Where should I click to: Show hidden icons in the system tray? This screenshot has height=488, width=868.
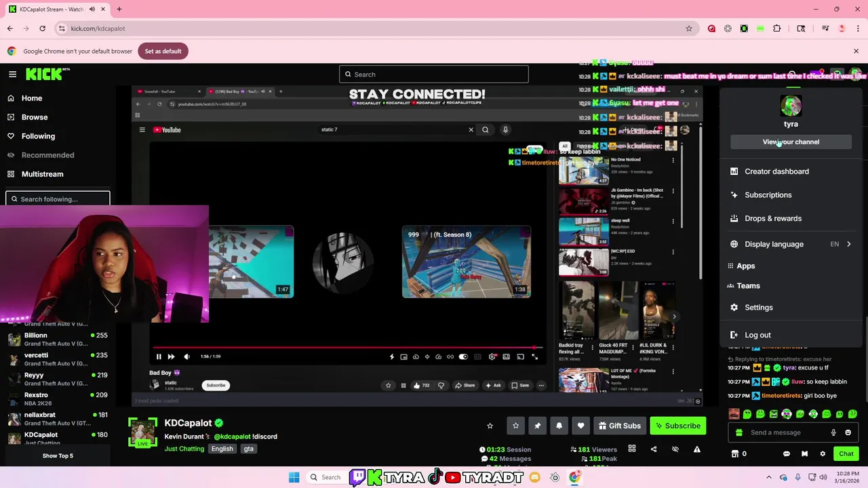(768, 477)
